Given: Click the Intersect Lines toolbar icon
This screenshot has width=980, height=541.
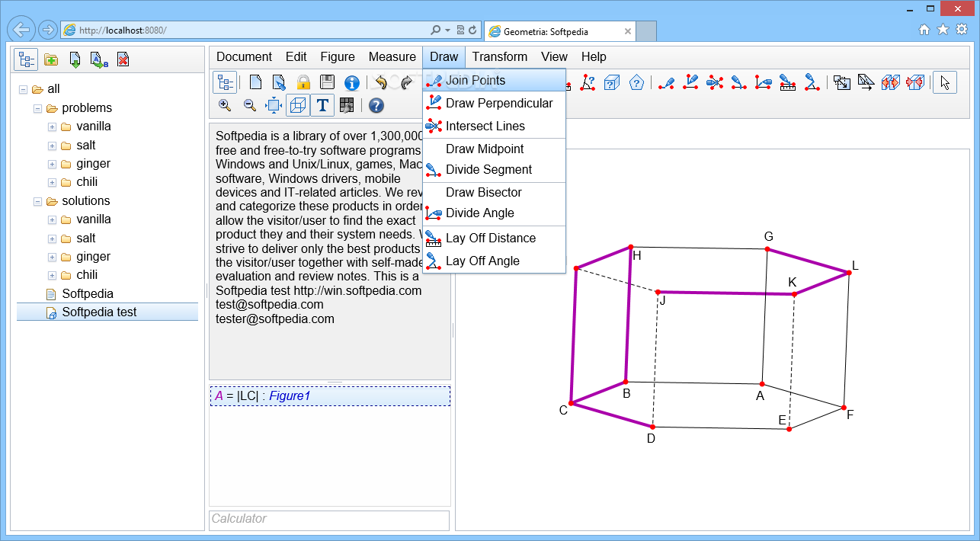Looking at the screenshot, I should click(x=715, y=82).
